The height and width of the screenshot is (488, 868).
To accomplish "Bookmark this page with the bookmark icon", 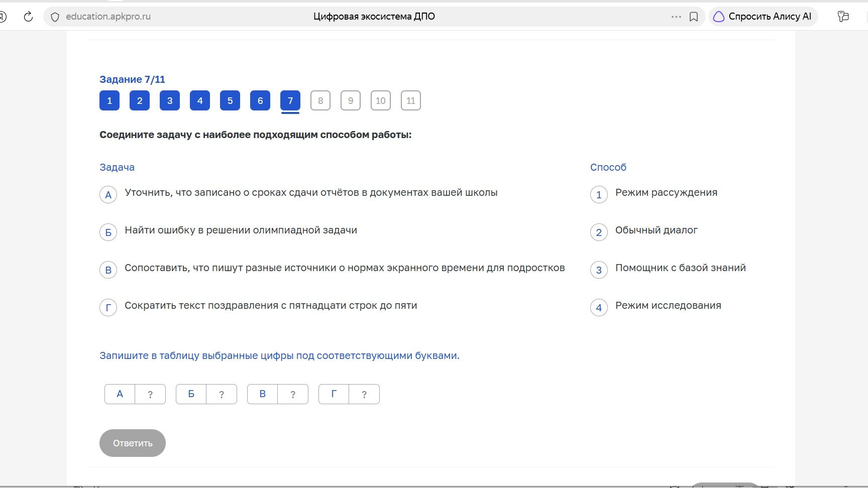I will tap(694, 17).
